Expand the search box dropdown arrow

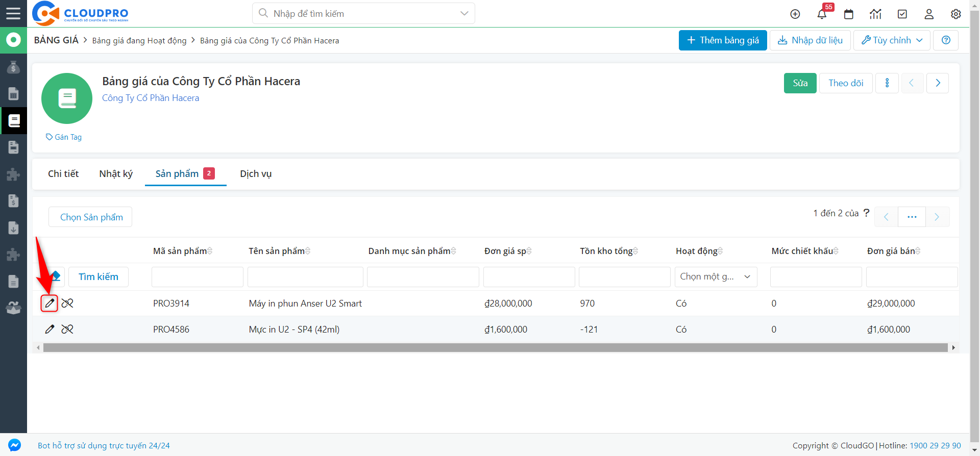(464, 14)
